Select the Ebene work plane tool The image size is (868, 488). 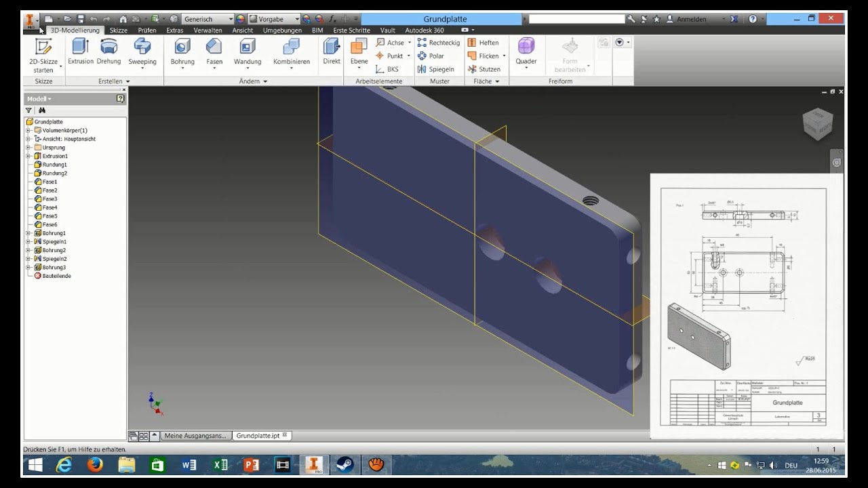pyautogui.click(x=359, y=54)
